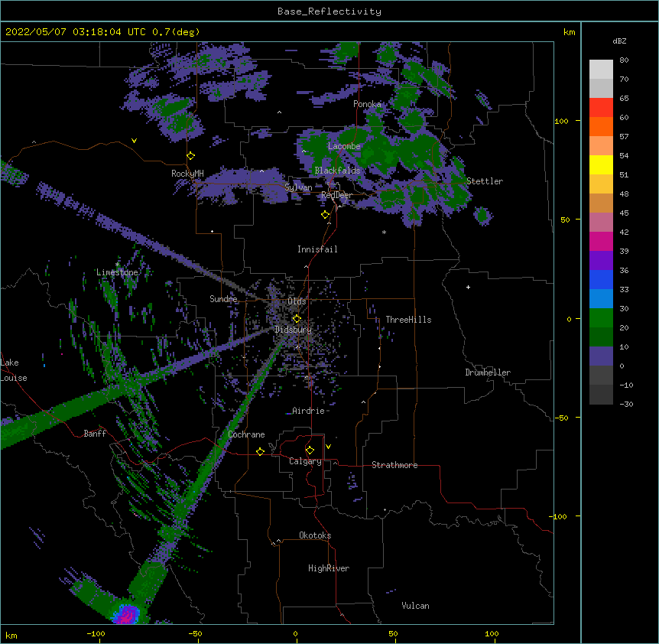Image resolution: width=659 pixels, height=644 pixels.
Task: Click the Airdrie city label
Action: pos(309,411)
